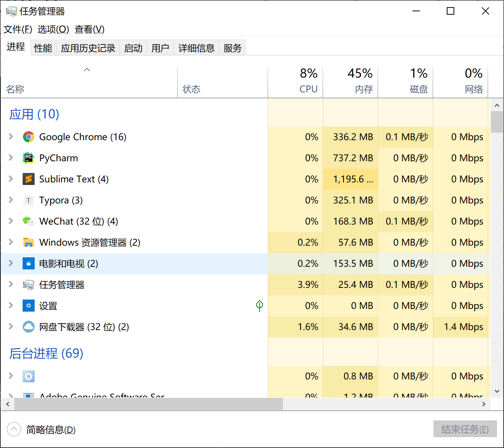Switch to the 用户 tab
This screenshot has height=448, width=504.
point(160,48)
